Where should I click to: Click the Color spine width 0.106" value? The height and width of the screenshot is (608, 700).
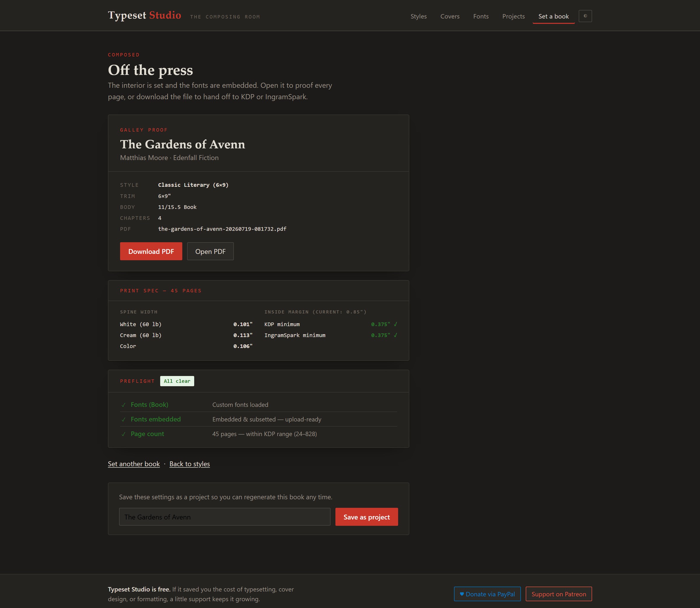click(243, 346)
